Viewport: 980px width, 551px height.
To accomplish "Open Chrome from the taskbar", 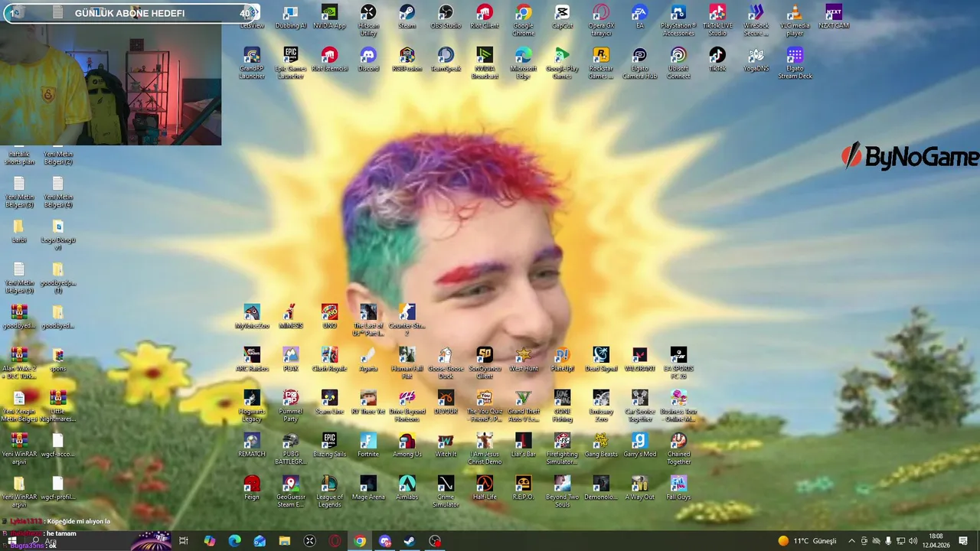I will pyautogui.click(x=360, y=541).
